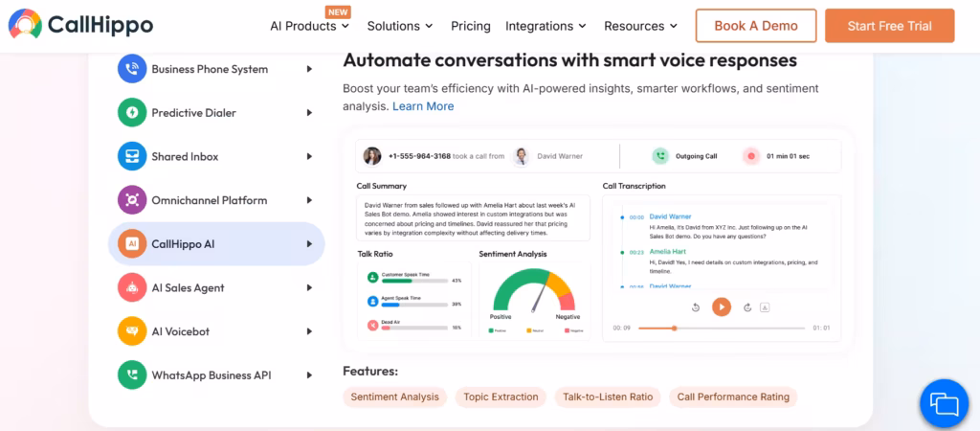
Task: Select the Predictive Dialer icon
Action: pyautogui.click(x=132, y=113)
